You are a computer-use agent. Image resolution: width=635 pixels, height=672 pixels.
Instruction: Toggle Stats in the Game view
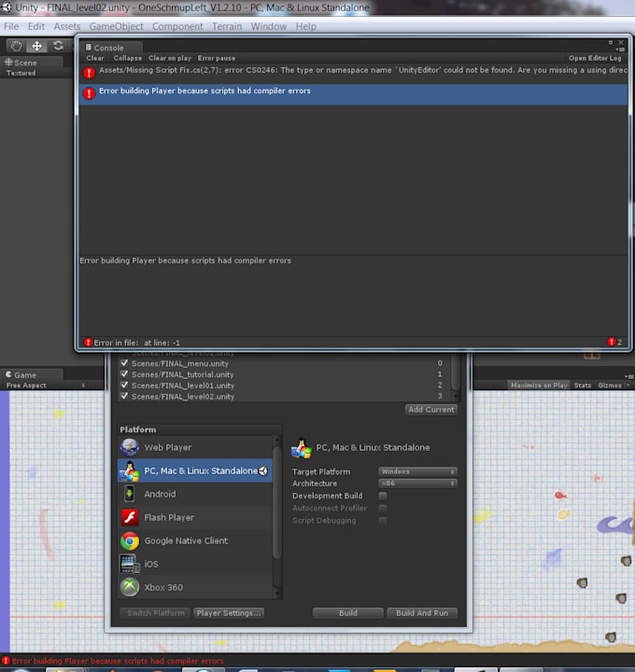click(583, 385)
